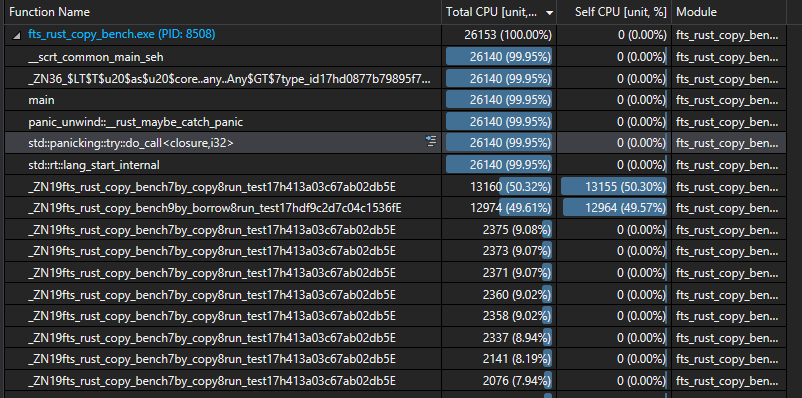Select the _ZN36_$LT$T$u20$as core any row
Screen dimensions: 802x398
point(395,78)
